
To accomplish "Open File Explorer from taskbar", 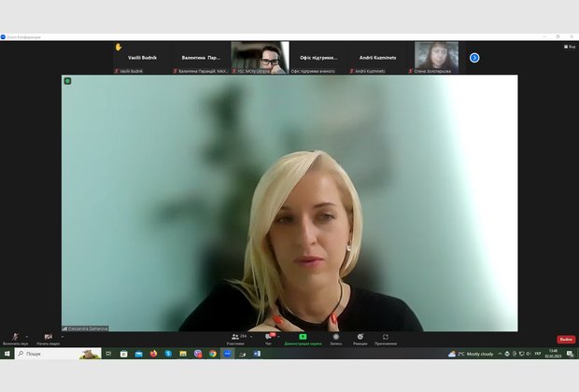I will coord(183,354).
